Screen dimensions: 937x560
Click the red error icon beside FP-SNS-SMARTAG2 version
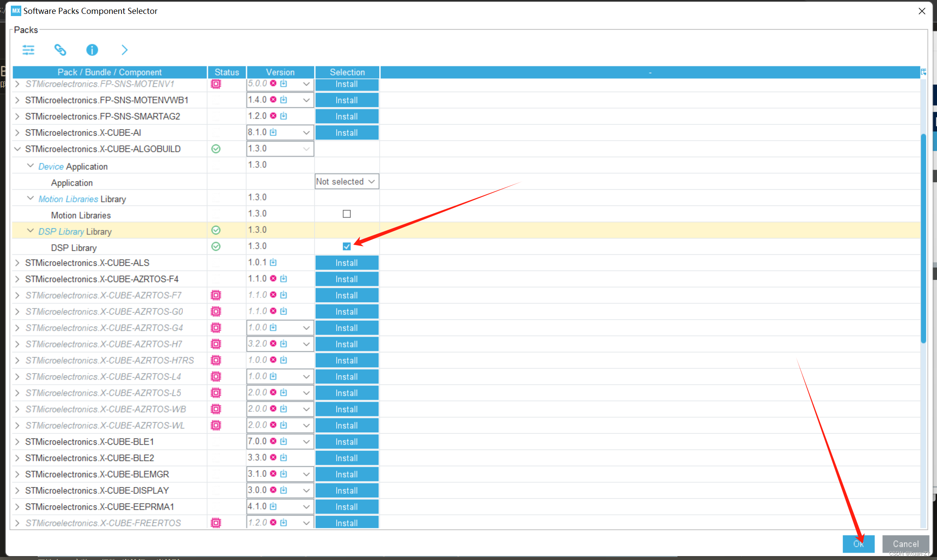(x=273, y=116)
